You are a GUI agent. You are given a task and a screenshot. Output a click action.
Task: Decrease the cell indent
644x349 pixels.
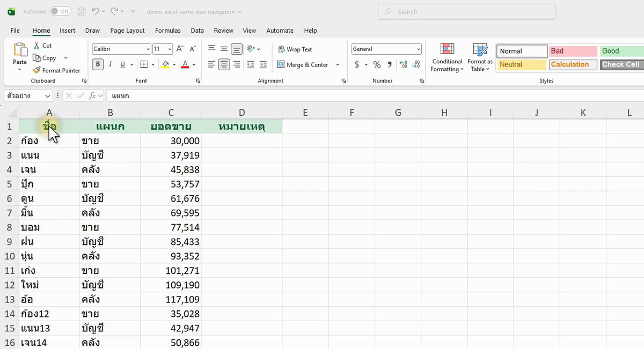click(x=251, y=64)
